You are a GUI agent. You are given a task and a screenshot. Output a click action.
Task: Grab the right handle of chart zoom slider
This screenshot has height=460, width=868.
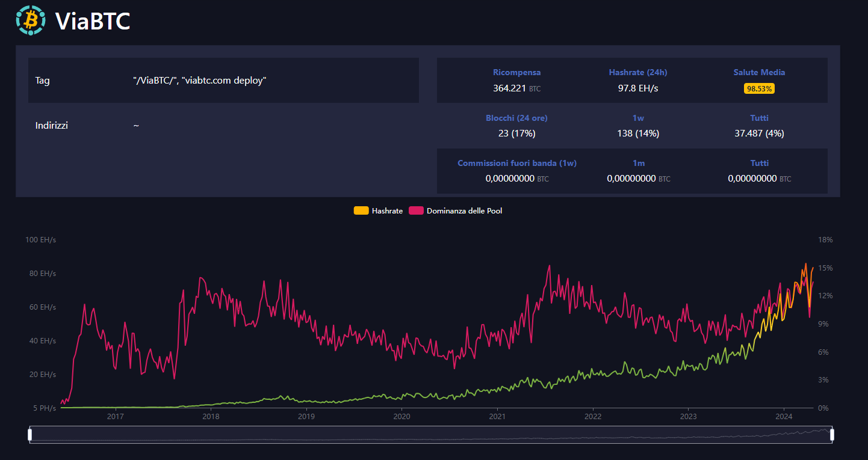click(832, 434)
